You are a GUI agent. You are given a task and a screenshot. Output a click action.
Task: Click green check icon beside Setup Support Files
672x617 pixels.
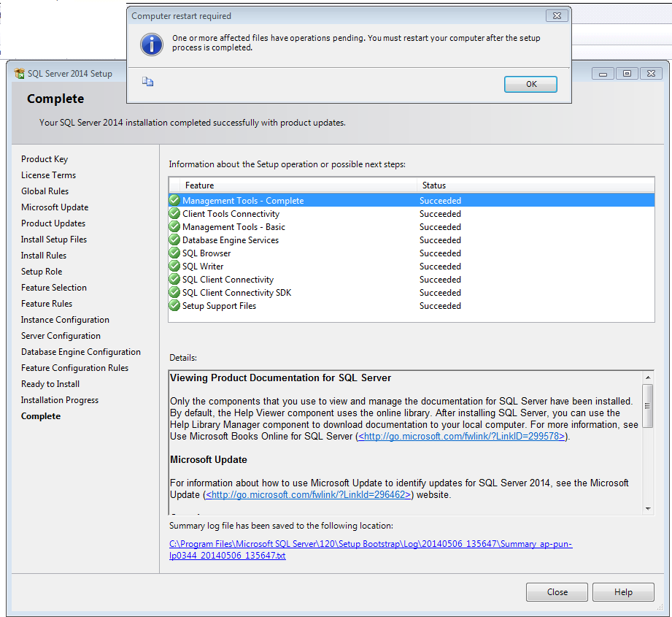(x=174, y=305)
